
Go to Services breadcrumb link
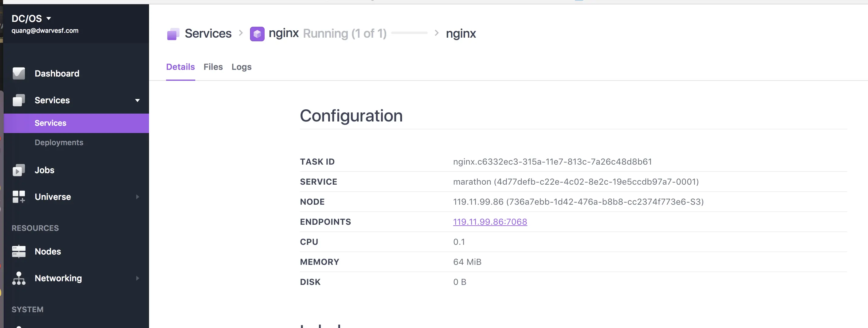point(208,33)
